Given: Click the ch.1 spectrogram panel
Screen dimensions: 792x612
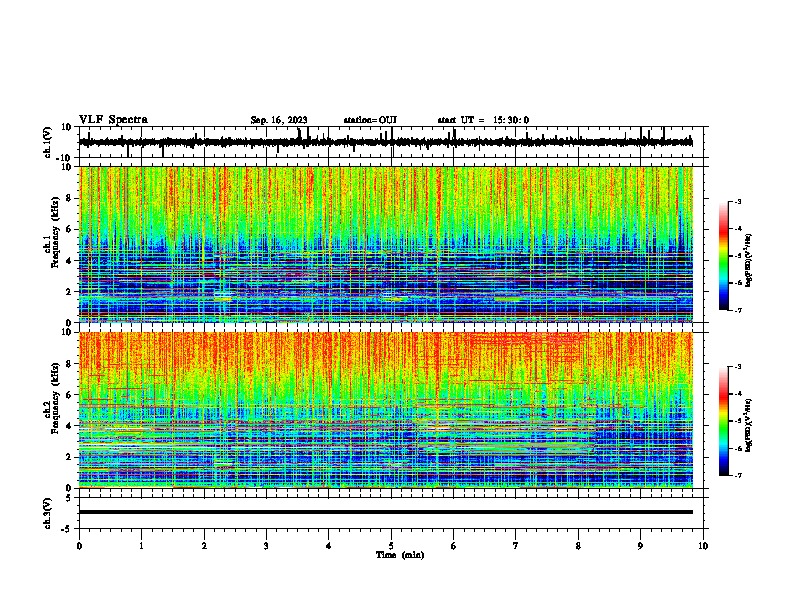Looking at the screenshot, I should point(386,244).
